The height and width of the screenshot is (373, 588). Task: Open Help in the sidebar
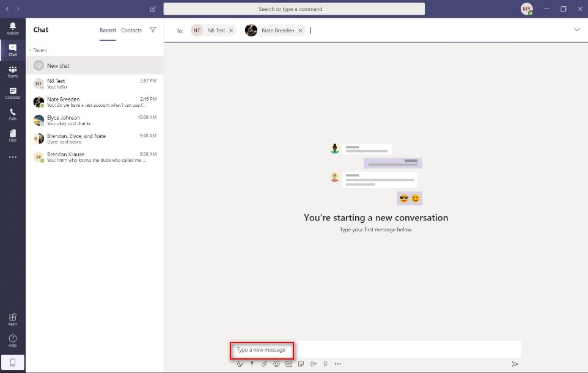click(x=13, y=341)
